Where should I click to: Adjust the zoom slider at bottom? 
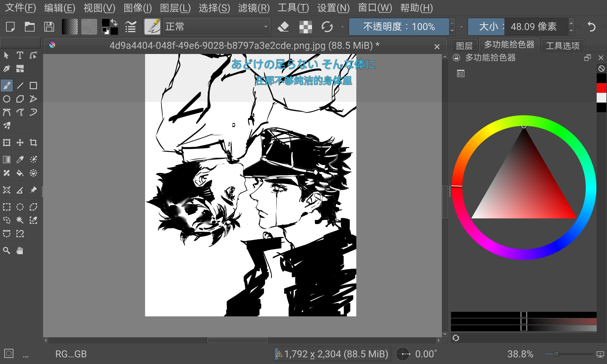point(568,354)
